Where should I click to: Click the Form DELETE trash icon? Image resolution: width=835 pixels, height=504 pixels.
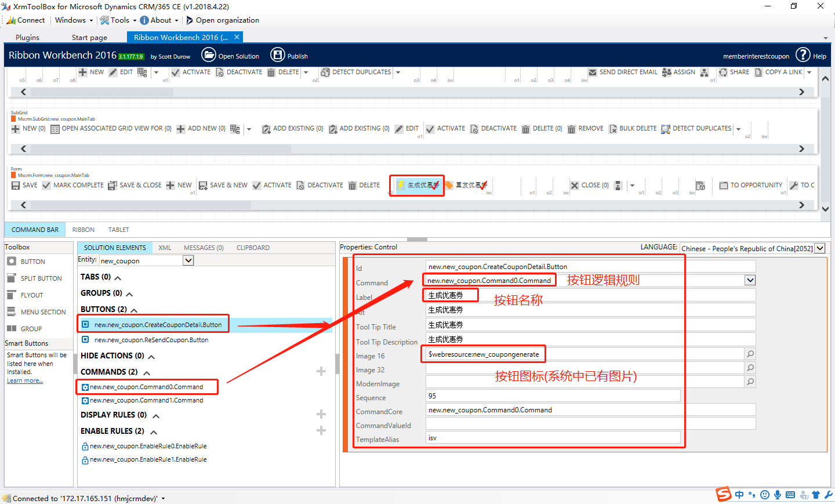352,186
